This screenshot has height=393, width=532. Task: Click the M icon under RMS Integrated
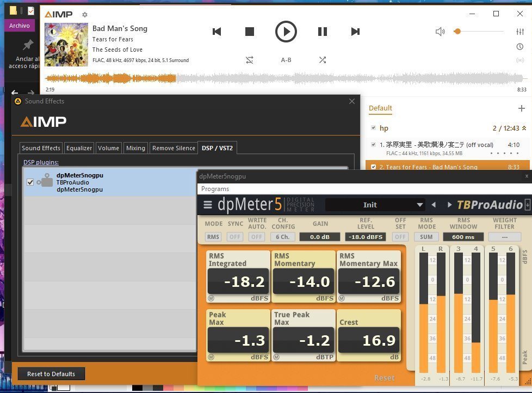[211, 298]
